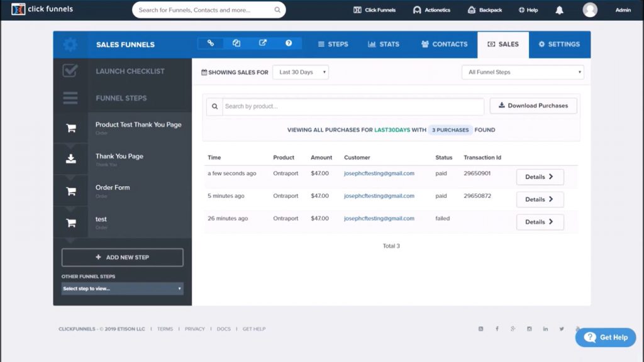The width and height of the screenshot is (644, 362).
Task: Open the Launch Checklist checkbox item
Action: [70, 71]
